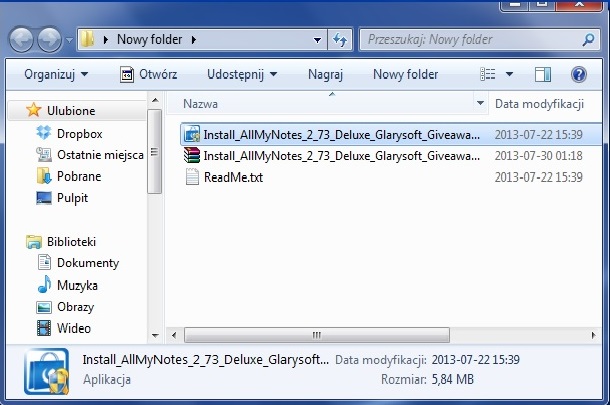Click the Nowy folder breadcrumb in address bar
Screen dimensions: 610x405
pyautogui.click(x=149, y=39)
